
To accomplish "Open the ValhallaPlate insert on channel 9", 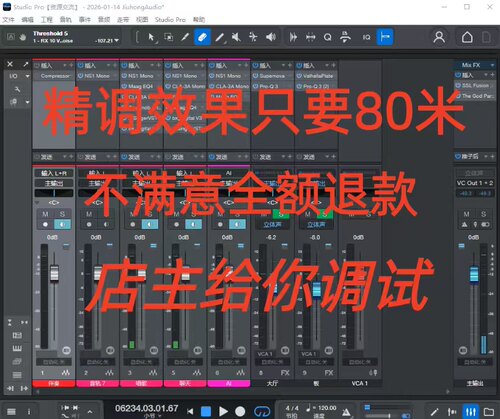I will click(318, 76).
